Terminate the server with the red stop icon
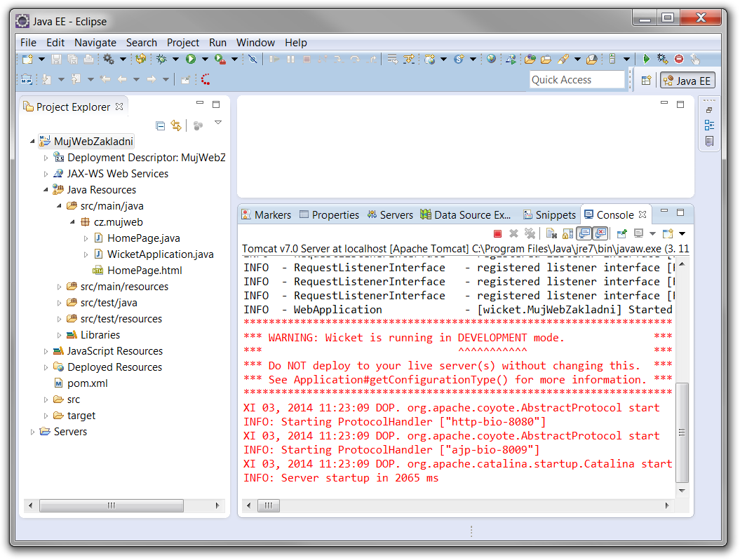The image size is (740, 560). point(497,233)
